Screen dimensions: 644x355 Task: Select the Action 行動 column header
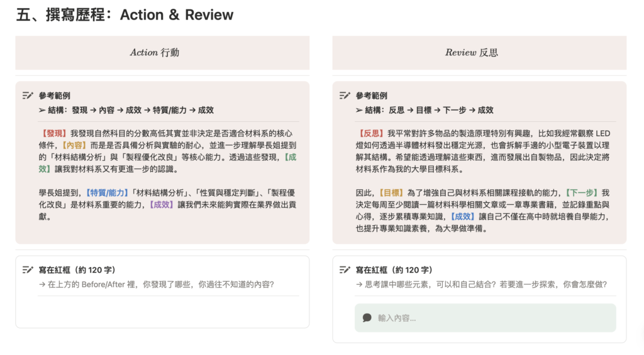click(x=155, y=53)
